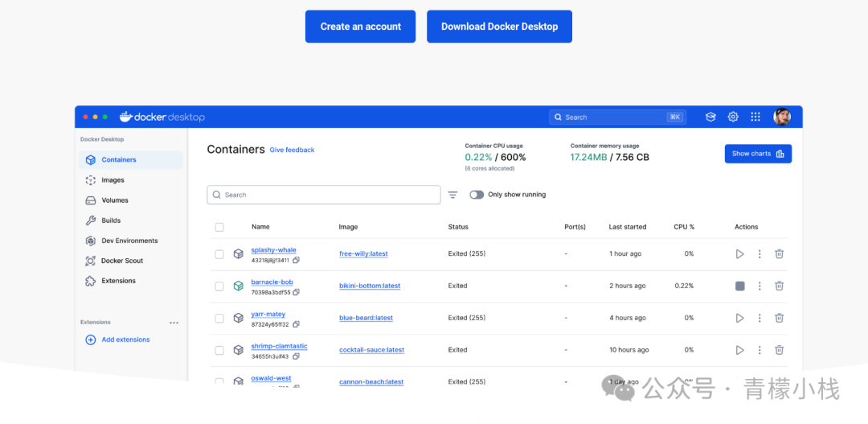Open more actions menu for splashy-whale
The image size is (868, 424).
[x=759, y=254]
